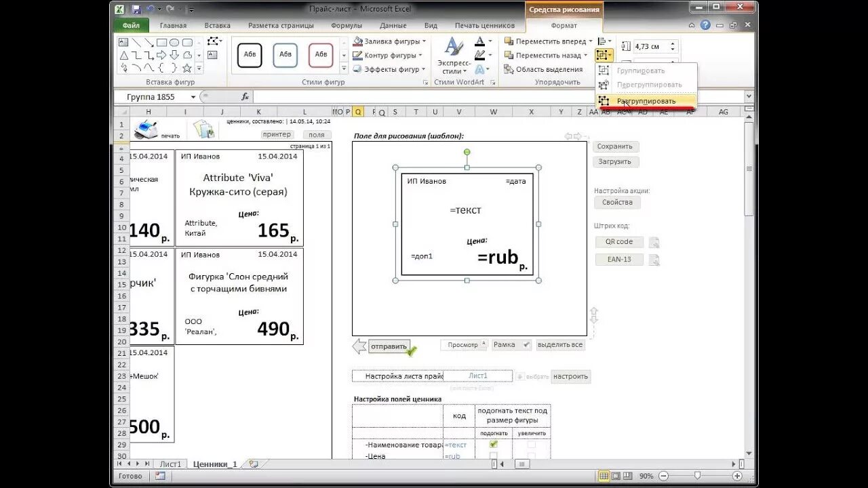Toggle the Рамка checkmark option
868x488 pixels.
tap(526, 345)
